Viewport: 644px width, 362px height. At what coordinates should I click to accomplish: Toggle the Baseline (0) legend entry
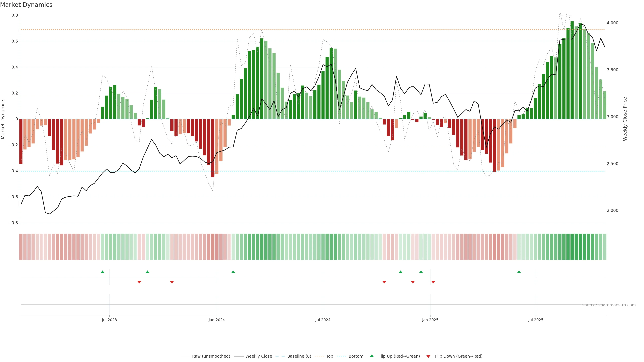(x=299, y=356)
